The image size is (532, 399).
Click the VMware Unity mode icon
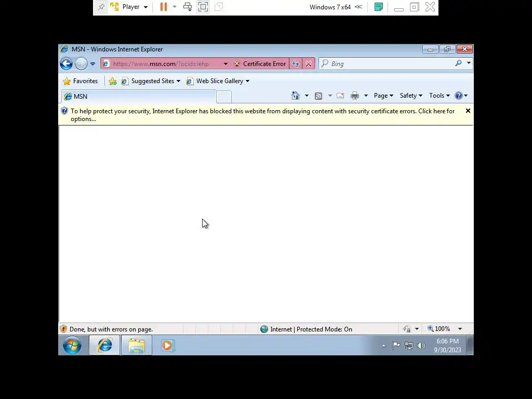coord(219,7)
